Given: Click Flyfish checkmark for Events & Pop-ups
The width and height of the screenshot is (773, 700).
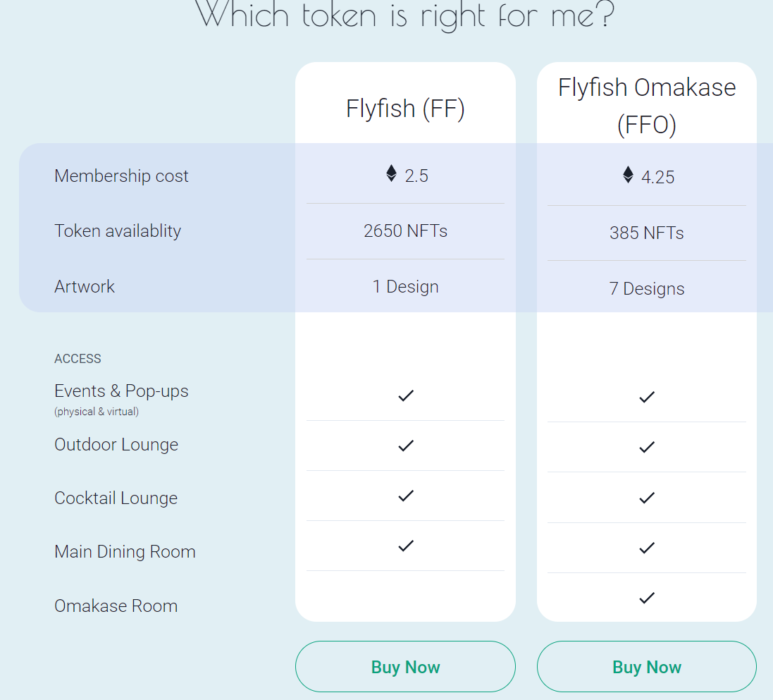Looking at the screenshot, I should pyautogui.click(x=406, y=395).
